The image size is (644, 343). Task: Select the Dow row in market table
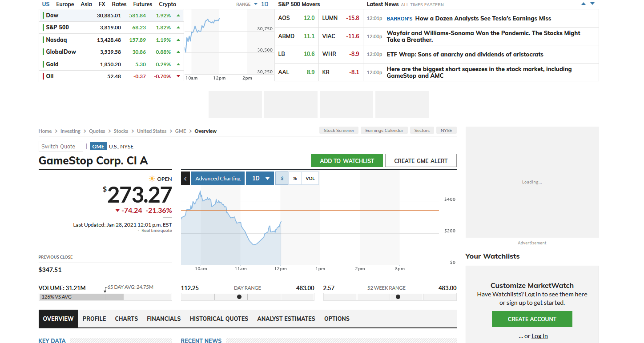111,16
